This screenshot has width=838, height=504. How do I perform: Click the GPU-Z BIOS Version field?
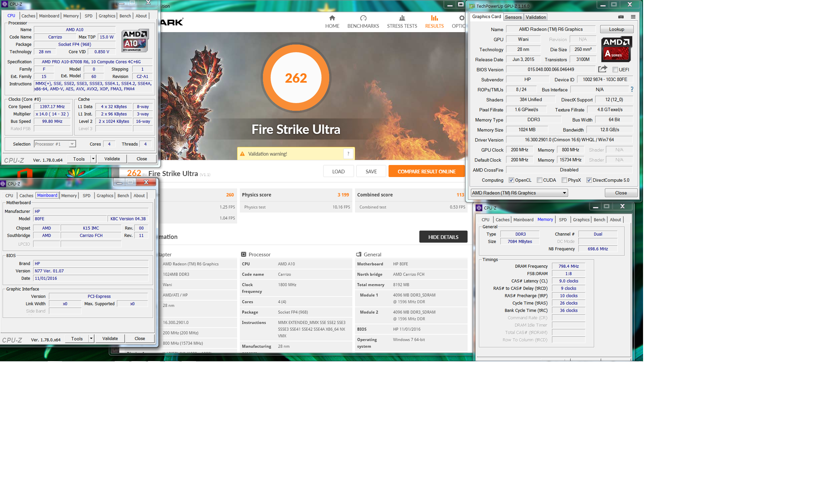pyautogui.click(x=551, y=69)
